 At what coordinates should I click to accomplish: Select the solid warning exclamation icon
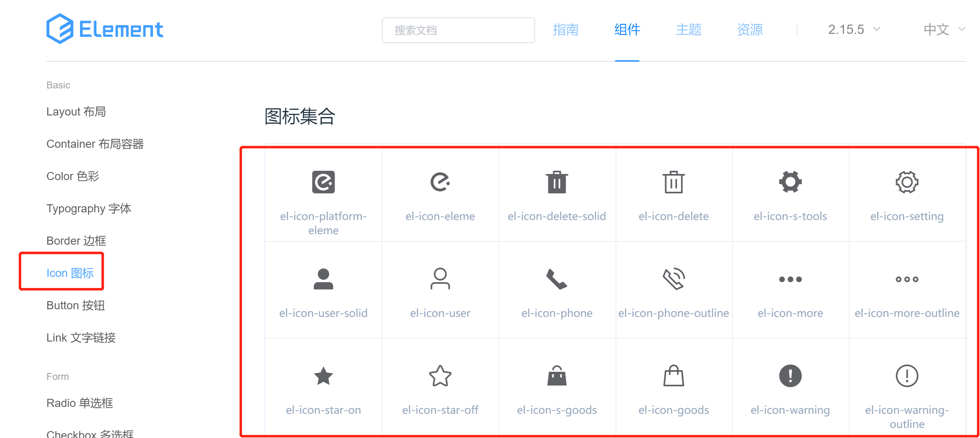click(x=790, y=376)
